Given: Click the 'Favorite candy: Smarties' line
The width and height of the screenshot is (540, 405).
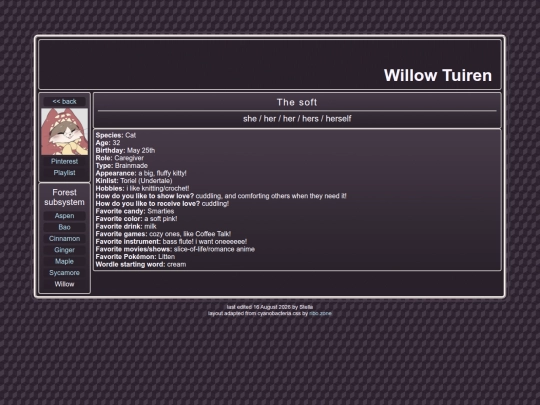Looking at the screenshot, I should coord(135,211).
